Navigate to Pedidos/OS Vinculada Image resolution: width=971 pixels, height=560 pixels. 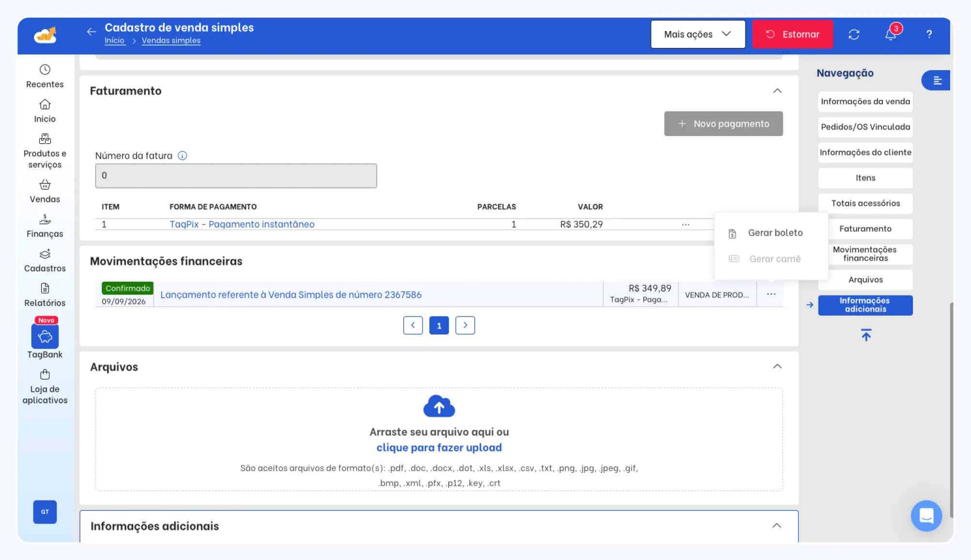click(865, 127)
